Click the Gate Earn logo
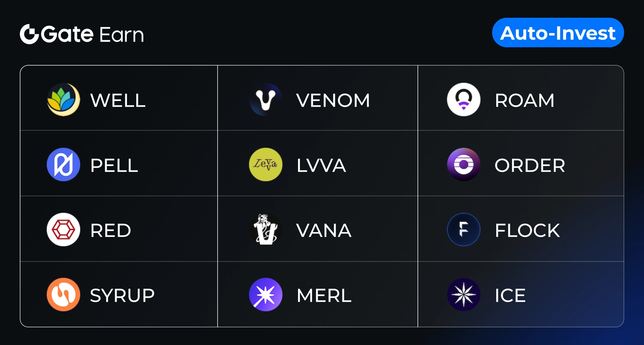Viewport: 644px width, 345px height. 82,34
